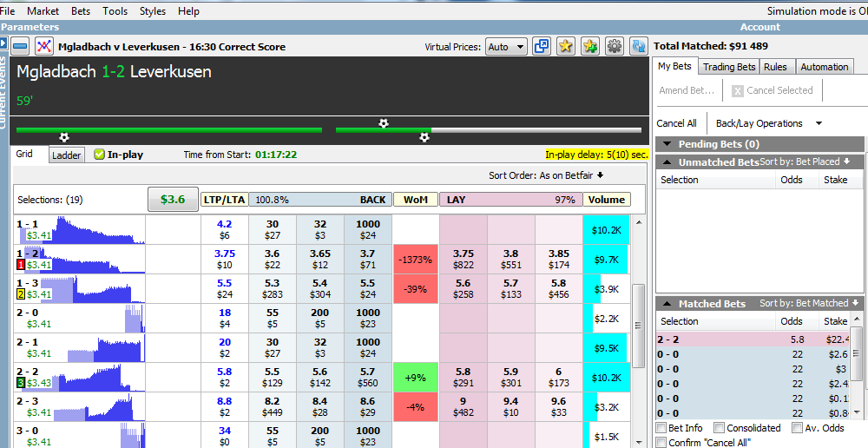Click the Selection column header in Unmatched Bets
The width and height of the screenshot is (868, 448).
(x=716, y=180)
